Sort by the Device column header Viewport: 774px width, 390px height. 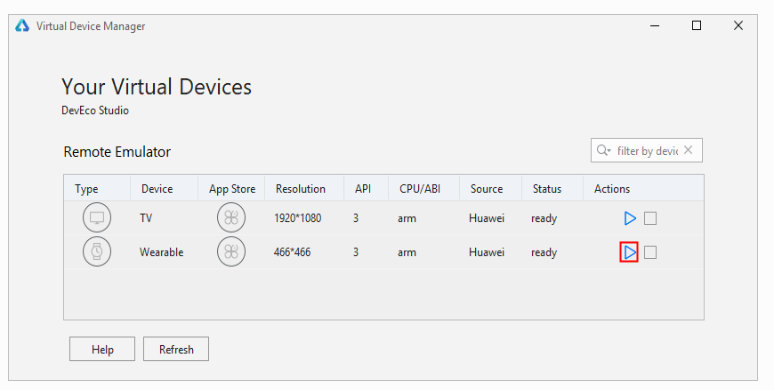[x=164, y=189]
